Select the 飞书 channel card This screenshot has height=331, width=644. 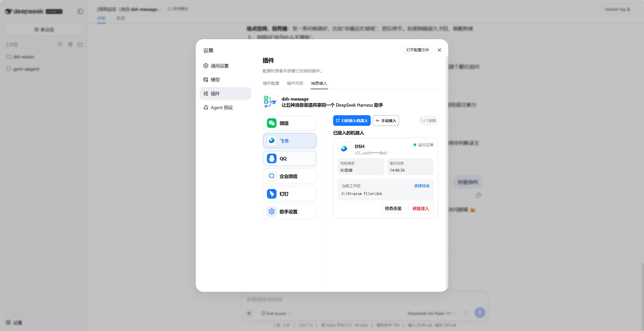(x=289, y=141)
